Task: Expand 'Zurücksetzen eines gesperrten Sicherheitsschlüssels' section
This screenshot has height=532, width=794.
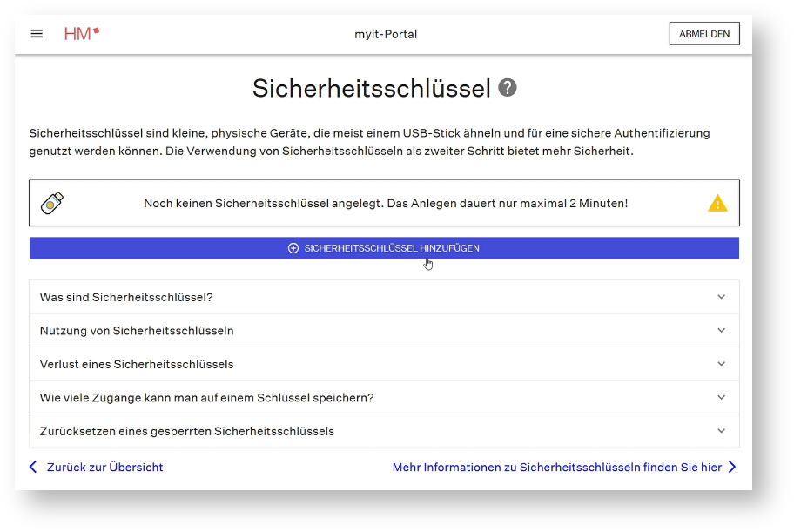Action: [x=187, y=431]
